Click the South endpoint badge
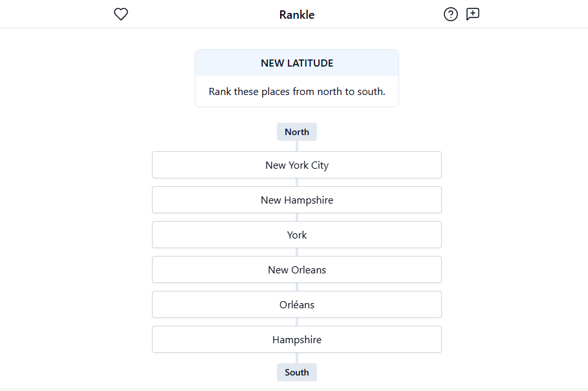This screenshot has height=391, width=588. coord(296,372)
